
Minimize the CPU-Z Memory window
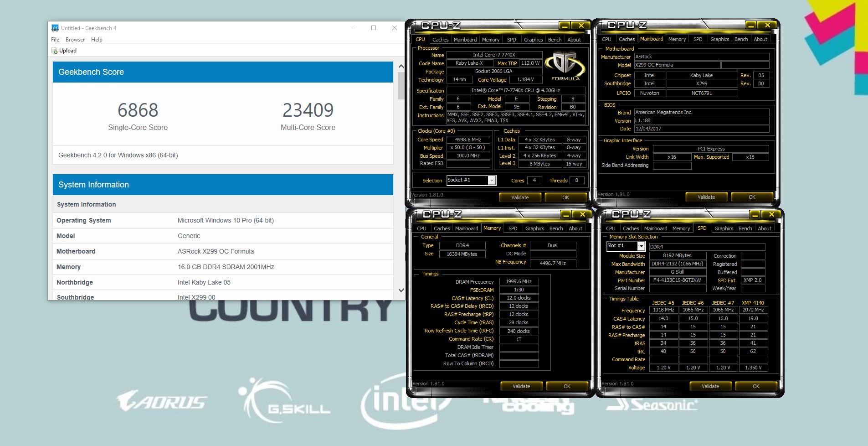coord(566,214)
